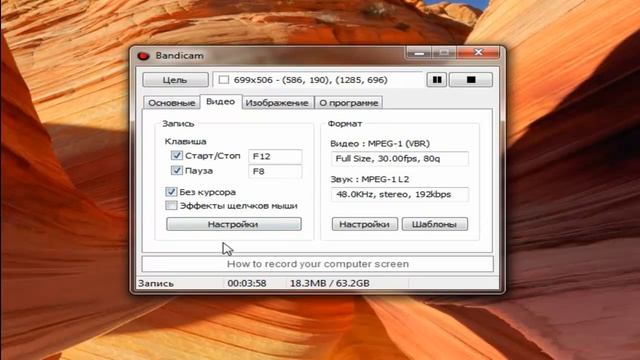Click the 18.3MB / 63.2GB status text
The width and height of the screenshot is (640, 360).
point(329,283)
